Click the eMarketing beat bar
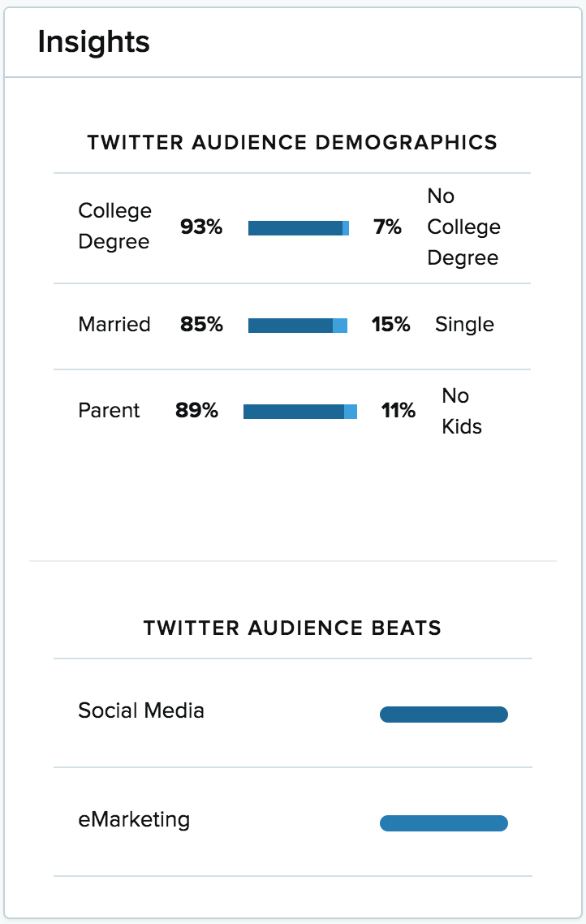 [442, 822]
